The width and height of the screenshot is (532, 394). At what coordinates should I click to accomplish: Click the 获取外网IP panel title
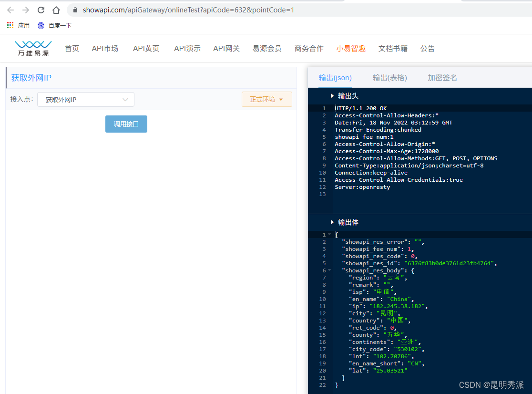(31, 78)
